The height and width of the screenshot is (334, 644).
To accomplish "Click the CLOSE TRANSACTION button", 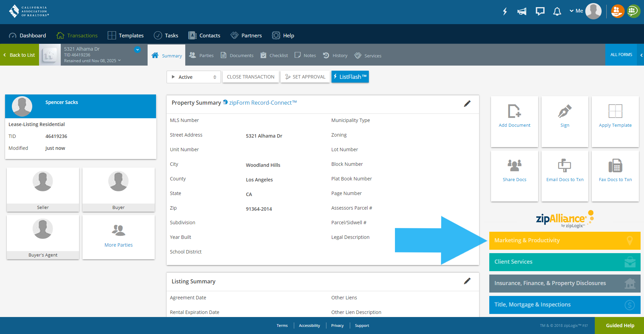I will coord(250,77).
